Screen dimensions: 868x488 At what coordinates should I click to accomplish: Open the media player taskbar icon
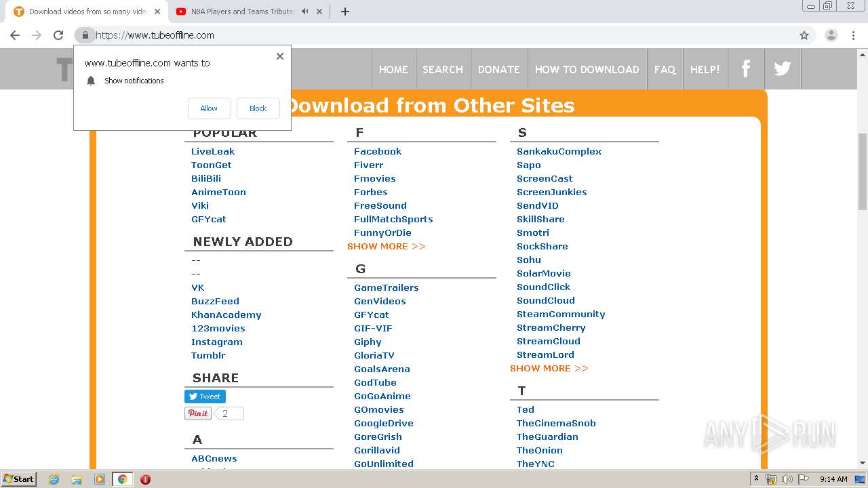coord(100,479)
